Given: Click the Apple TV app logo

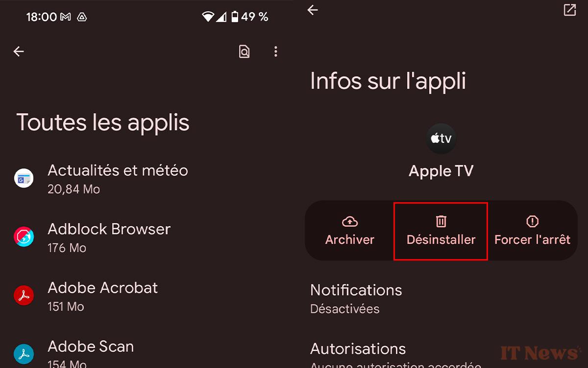Looking at the screenshot, I should [441, 139].
